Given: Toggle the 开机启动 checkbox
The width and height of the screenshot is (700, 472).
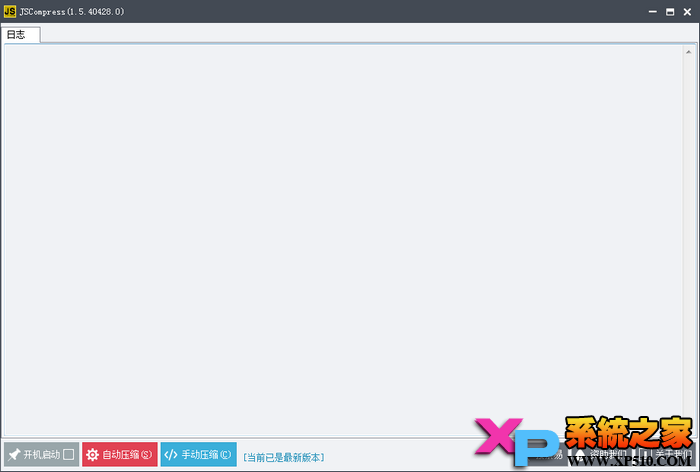Looking at the screenshot, I should click(69, 455).
